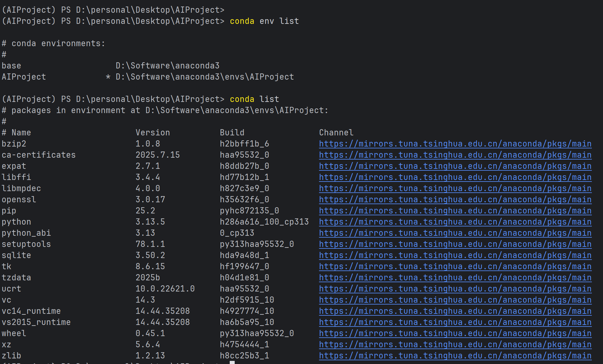Click the 'Version' column header
Viewport: 603px width, 364px height.
pyautogui.click(x=153, y=133)
